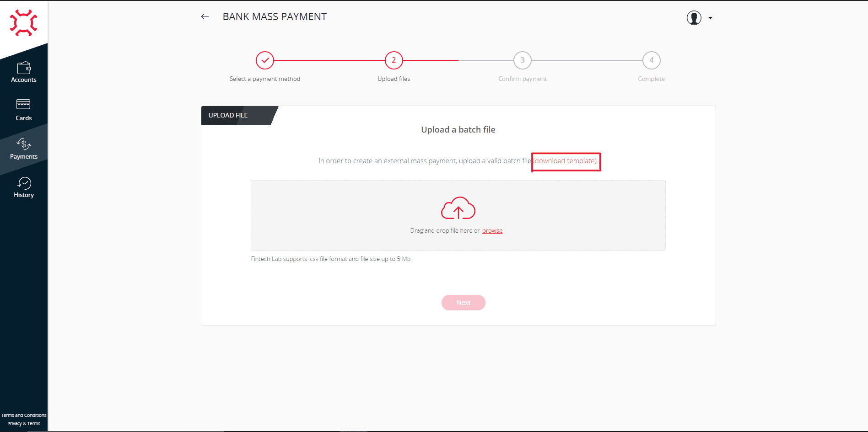Image resolution: width=868 pixels, height=432 pixels.
Task: Go to the completed step 1 checkmark circle
Action: [x=265, y=60]
